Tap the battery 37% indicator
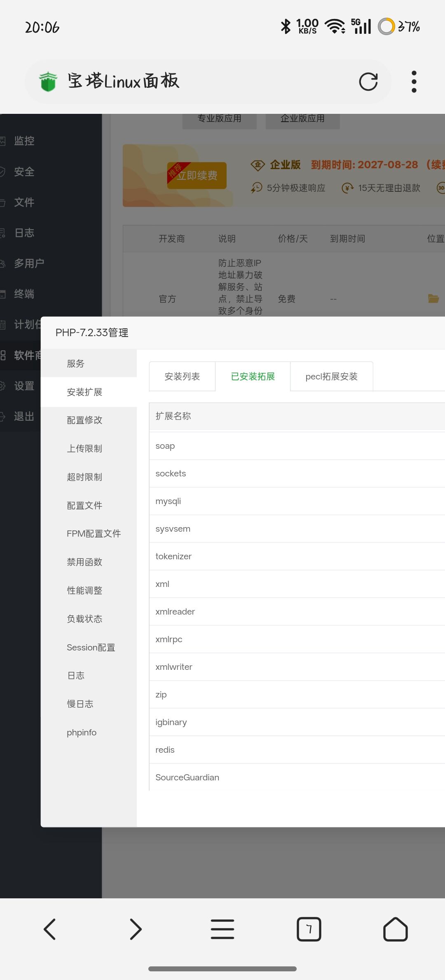This screenshot has width=445, height=980. coord(399,26)
